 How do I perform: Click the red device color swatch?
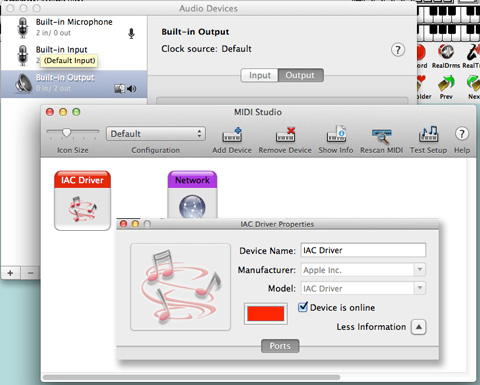click(x=266, y=314)
